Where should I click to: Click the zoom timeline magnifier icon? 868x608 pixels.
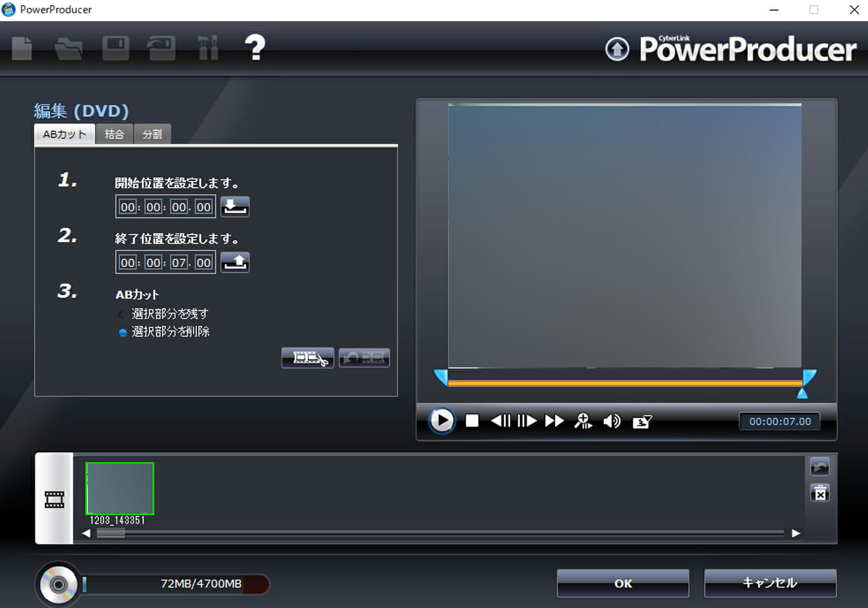click(583, 421)
